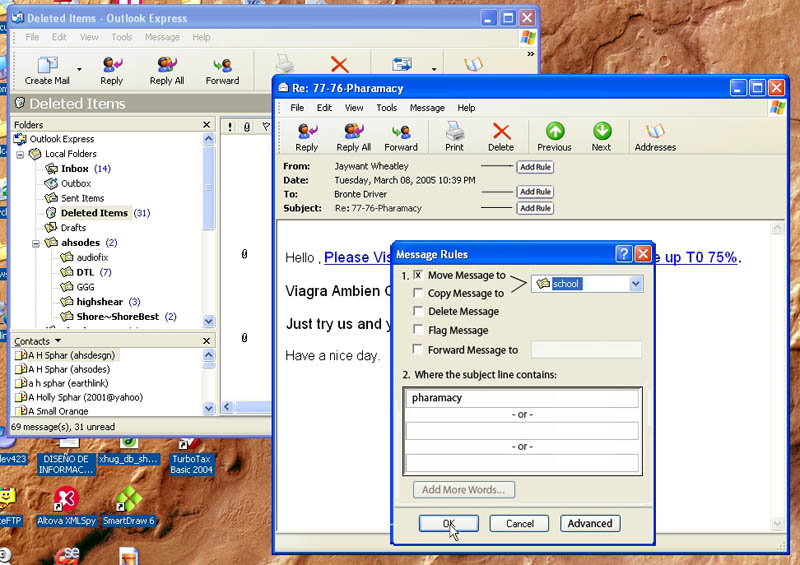Viewport: 800px width, 565px height.
Task: Open Create Mail stationery dropdown arrow
Action: 79,69
